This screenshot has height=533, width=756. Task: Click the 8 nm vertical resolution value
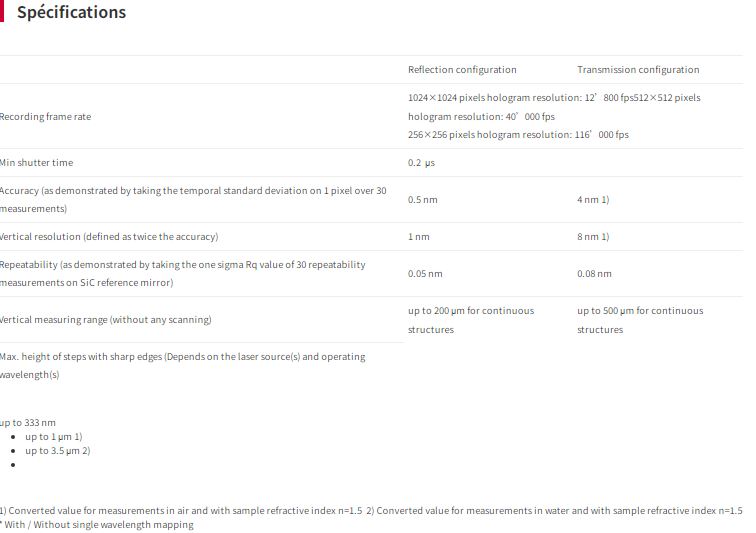pos(592,237)
